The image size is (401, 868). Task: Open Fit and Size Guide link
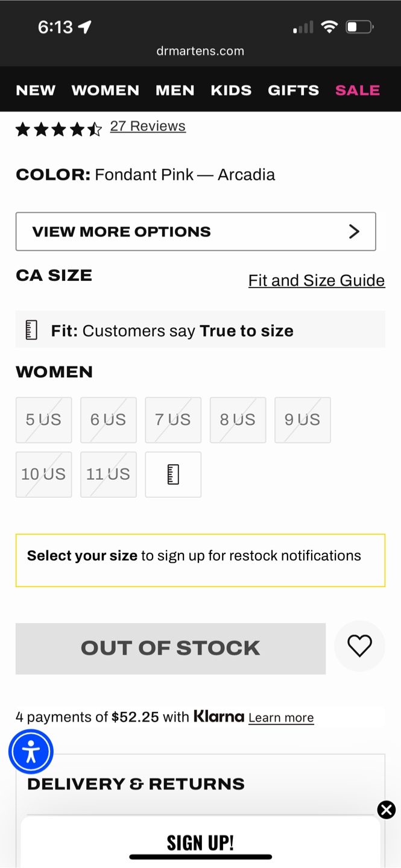pyautogui.click(x=317, y=280)
